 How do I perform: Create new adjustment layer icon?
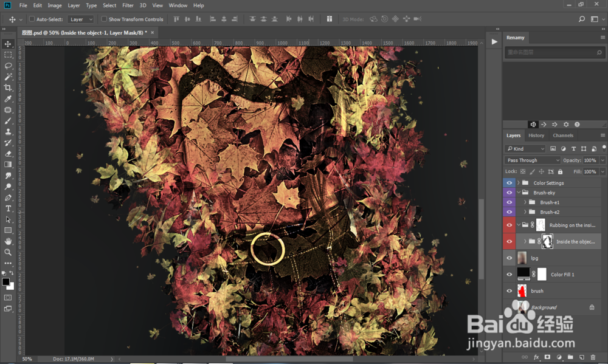tap(559, 357)
